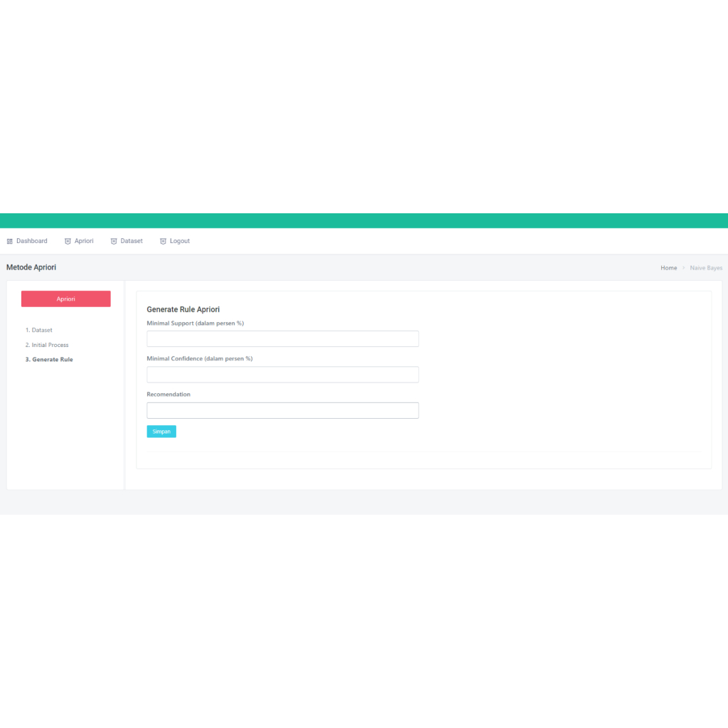Viewport: 728px width, 728px height.
Task: Click the Generate Rule Apriori heading
Action: [x=183, y=309]
